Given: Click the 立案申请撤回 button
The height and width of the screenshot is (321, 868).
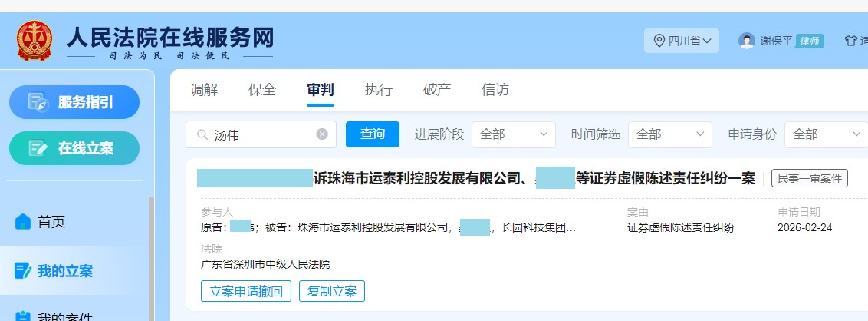Looking at the screenshot, I should (x=246, y=291).
